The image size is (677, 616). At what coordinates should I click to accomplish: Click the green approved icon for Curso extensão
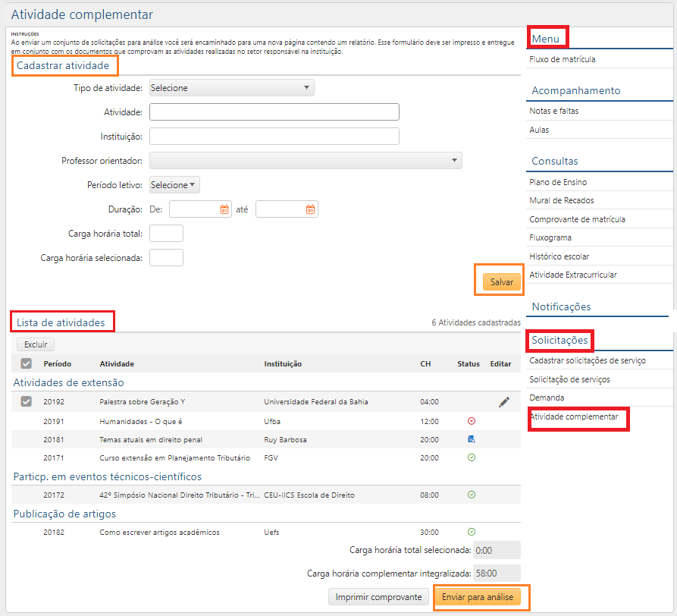point(471,457)
